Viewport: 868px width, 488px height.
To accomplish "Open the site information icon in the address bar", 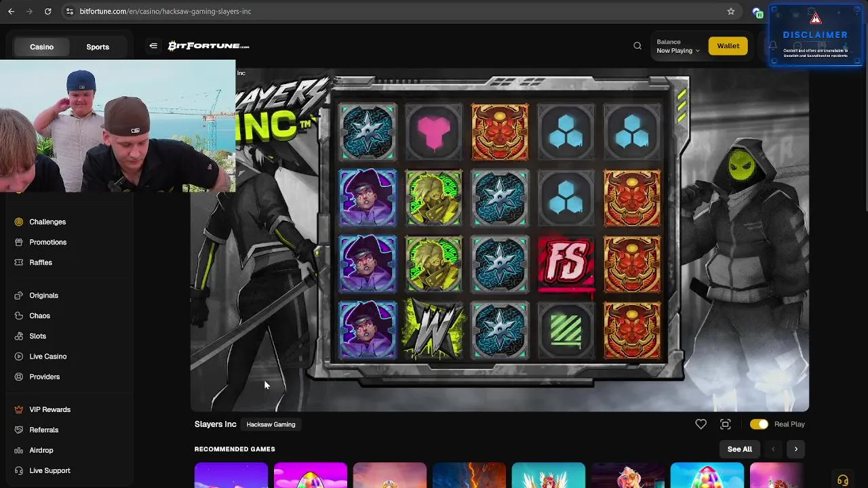I will (x=69, y=12).
